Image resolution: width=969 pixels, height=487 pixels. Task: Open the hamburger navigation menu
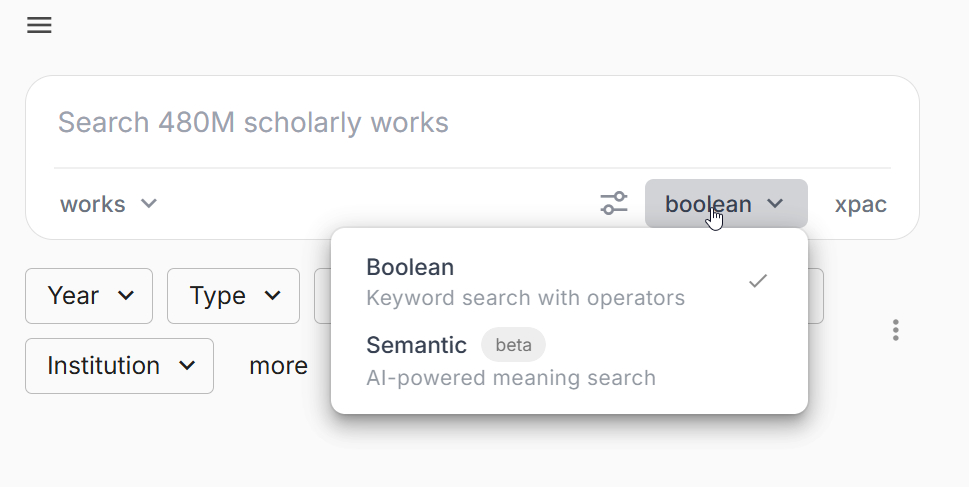39,26
